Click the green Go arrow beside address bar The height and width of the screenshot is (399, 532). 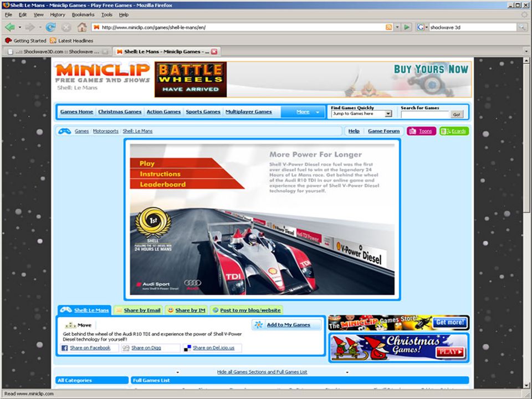coord(407,27)
